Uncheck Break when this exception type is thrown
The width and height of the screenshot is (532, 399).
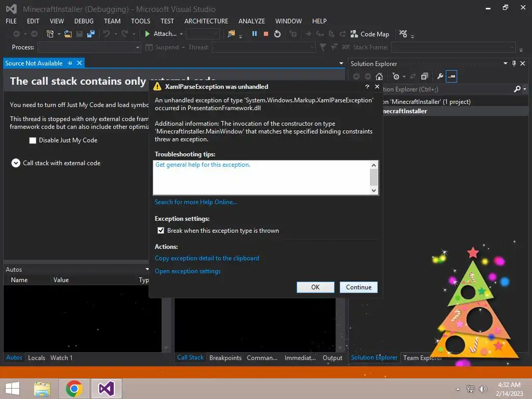[x=161, y=231]
